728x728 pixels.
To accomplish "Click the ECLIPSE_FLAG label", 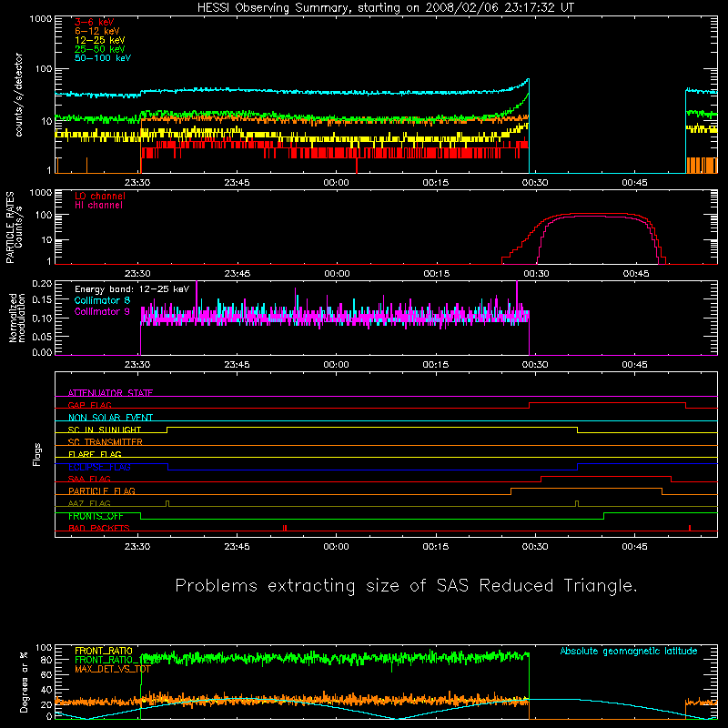I will coord(99,467).
